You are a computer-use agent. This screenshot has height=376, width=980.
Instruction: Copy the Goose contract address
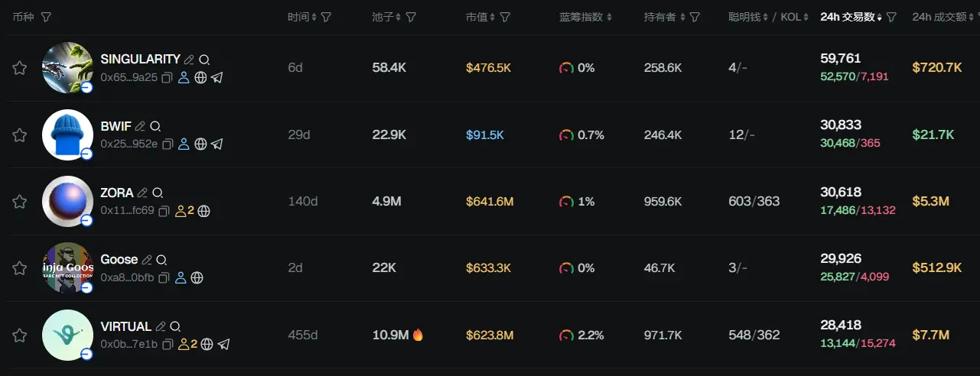(164, 278)
